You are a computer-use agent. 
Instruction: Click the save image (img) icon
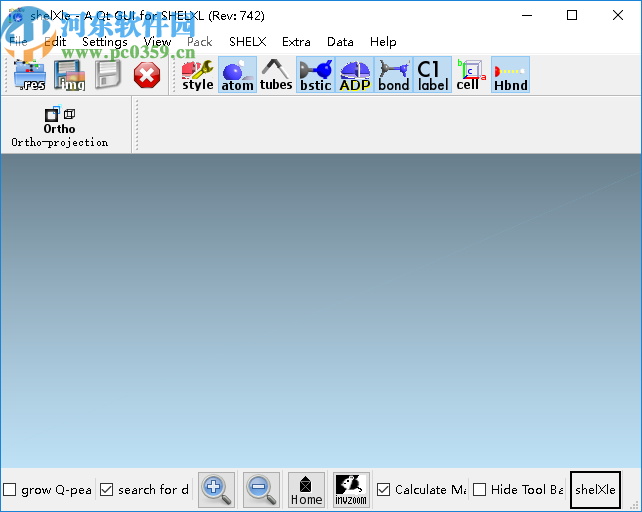(69, 75)
